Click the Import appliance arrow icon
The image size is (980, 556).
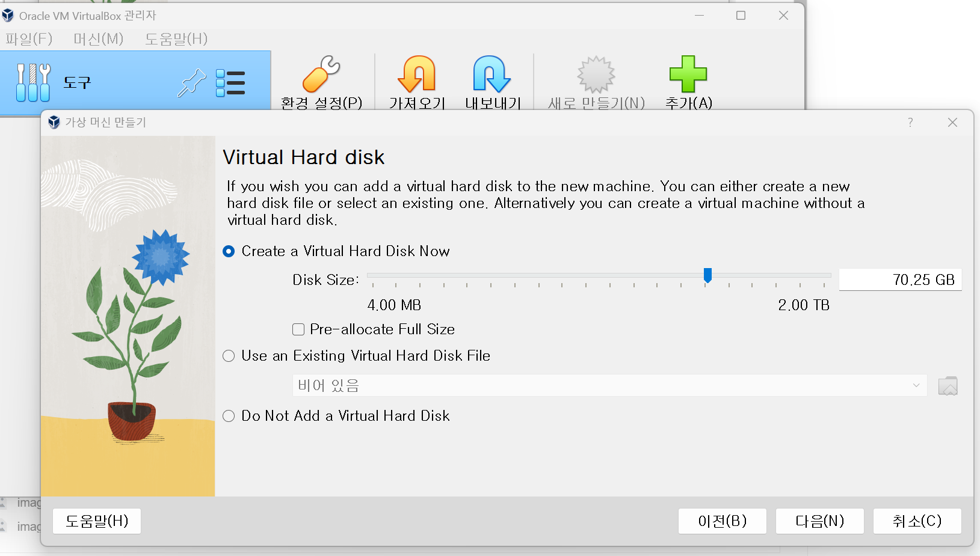coord(416,75)
